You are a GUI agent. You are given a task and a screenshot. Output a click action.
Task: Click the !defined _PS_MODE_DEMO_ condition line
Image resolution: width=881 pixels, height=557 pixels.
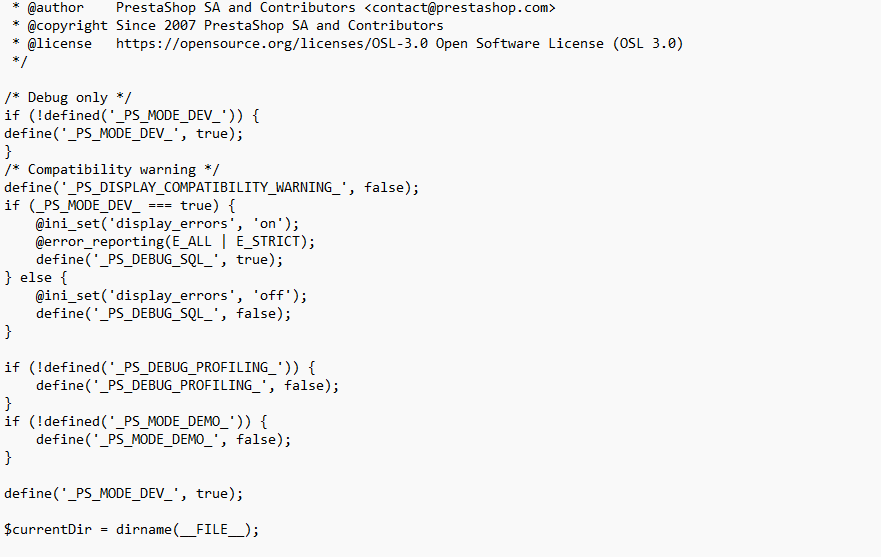coord(135,422)
